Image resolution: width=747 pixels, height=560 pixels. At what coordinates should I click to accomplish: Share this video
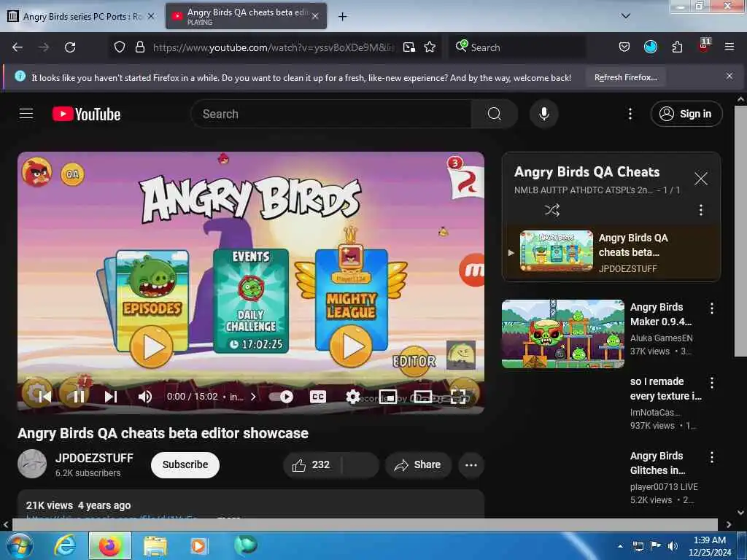pos(418,464)
